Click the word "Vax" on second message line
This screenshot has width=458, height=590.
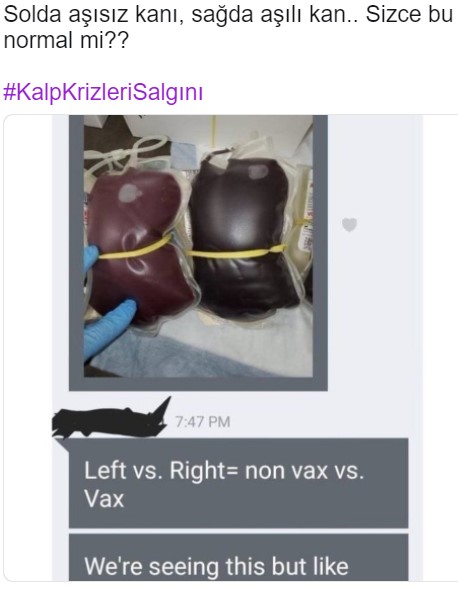coord(104,499)
